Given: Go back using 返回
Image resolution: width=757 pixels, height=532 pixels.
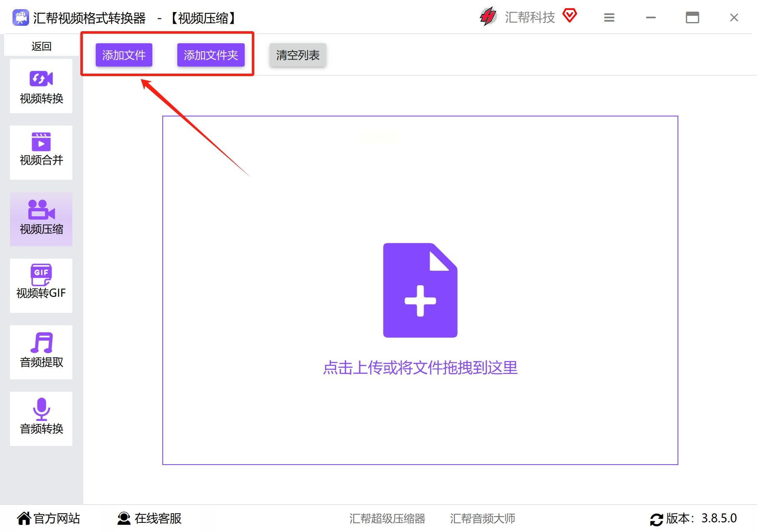Looking at the screenshot, I should coord(41,46).
